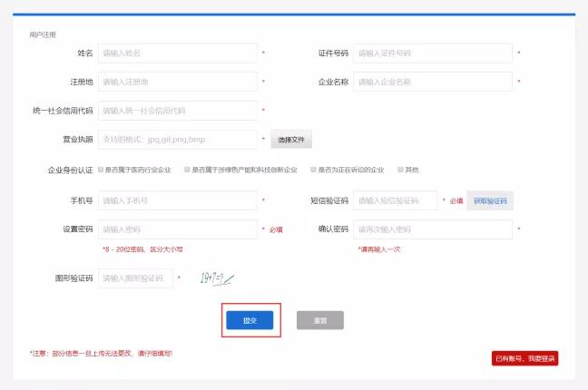Screen dimensions: 588x390
Task: Open the 已有账号，我要登录 login link
Action: pos(524,358)
